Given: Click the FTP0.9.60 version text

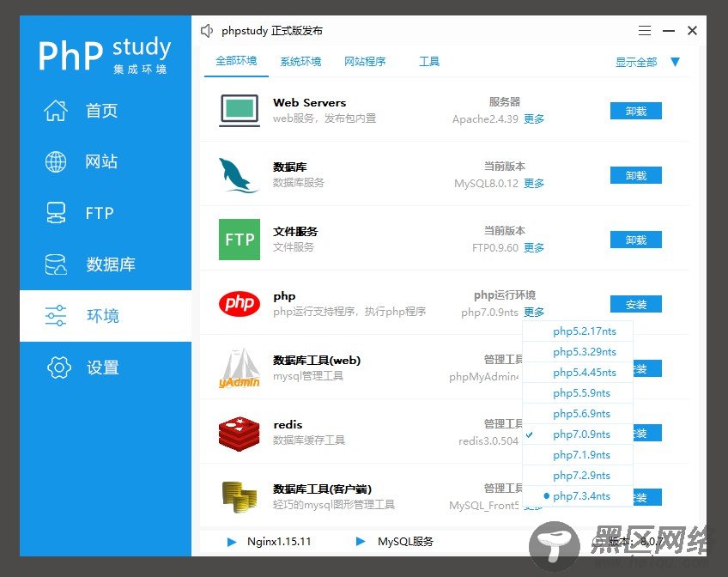Looking at the screenshot, I should coord(495,248).
